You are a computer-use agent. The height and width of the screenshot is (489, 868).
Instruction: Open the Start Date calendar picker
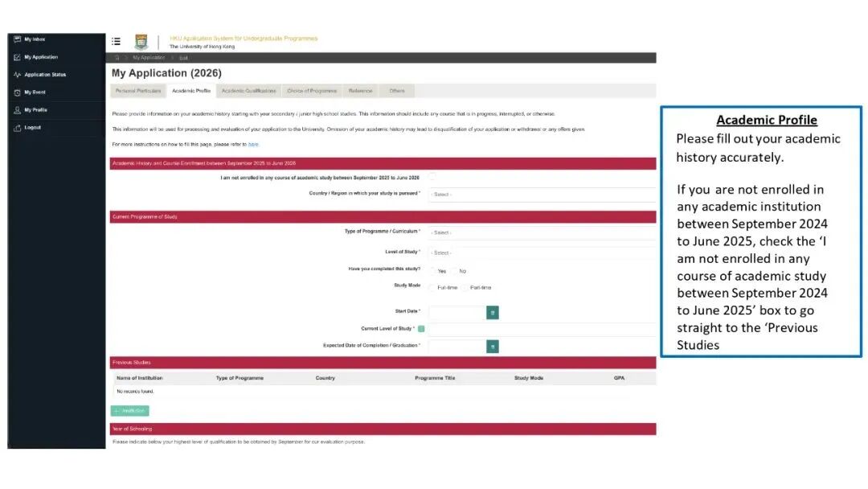(x=493, y=312)
